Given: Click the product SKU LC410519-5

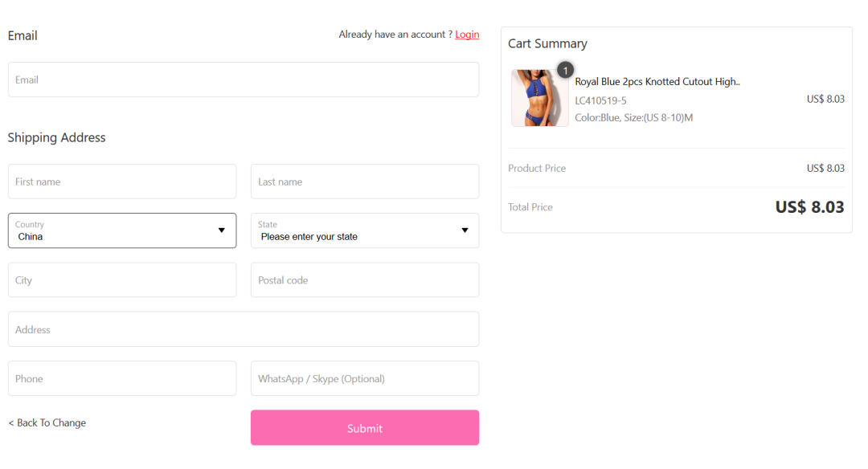Looking at the screenshot, I should pyautogui.click(x=600, y=100).
